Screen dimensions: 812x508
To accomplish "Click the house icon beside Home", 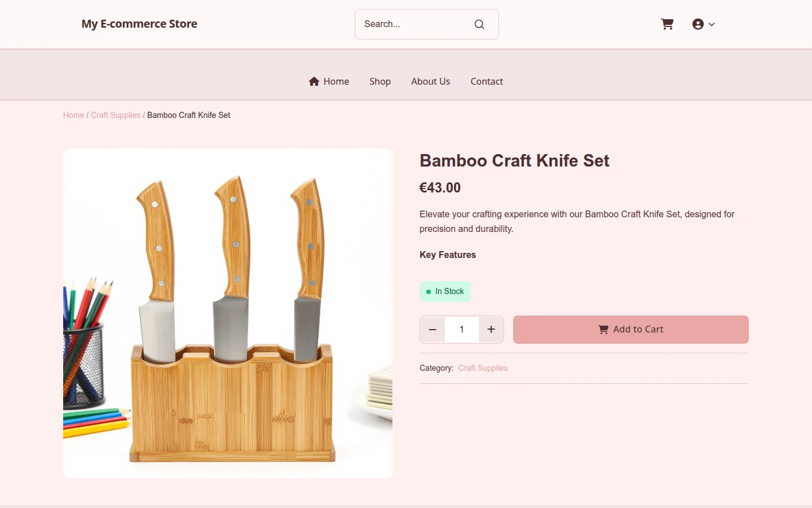I will point(314,81).
